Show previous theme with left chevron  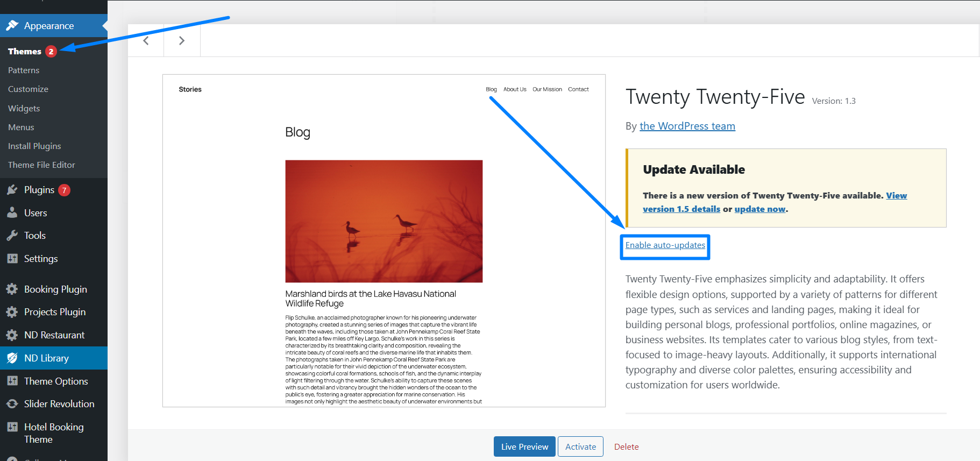[x=146, y=40]
